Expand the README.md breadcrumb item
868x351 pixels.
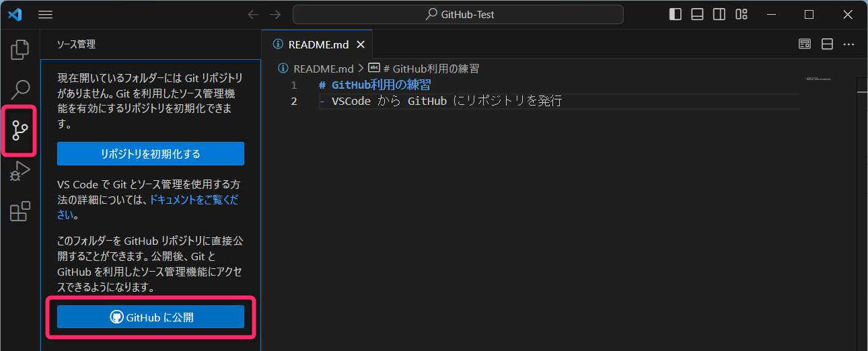point(323,69)
